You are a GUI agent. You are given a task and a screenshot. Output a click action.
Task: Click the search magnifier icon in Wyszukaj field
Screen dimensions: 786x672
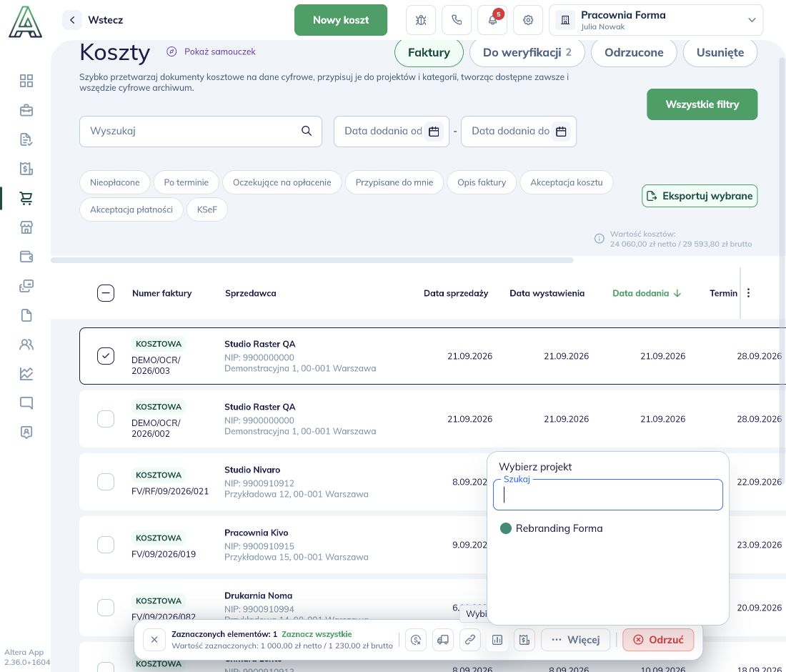(307, 131)
